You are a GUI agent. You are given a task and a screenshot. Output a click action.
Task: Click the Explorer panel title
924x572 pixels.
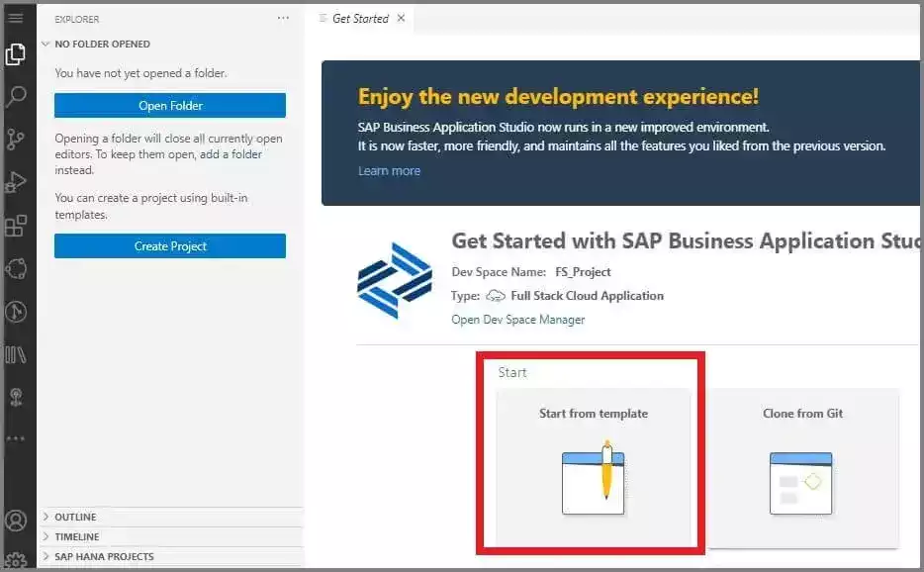coord(77,20)
